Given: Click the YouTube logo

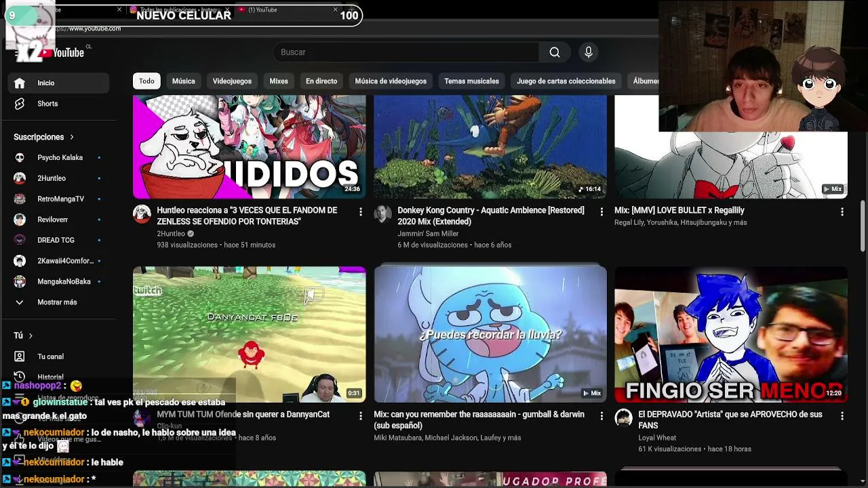Looking at the screenshot, I should click(61, 53).
